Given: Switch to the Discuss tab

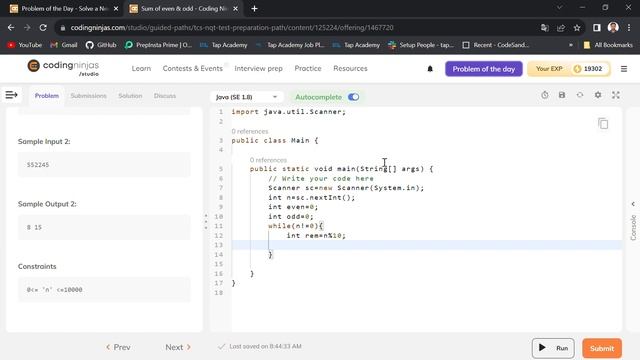Looking at the screenshot, I should click(165, 96).
